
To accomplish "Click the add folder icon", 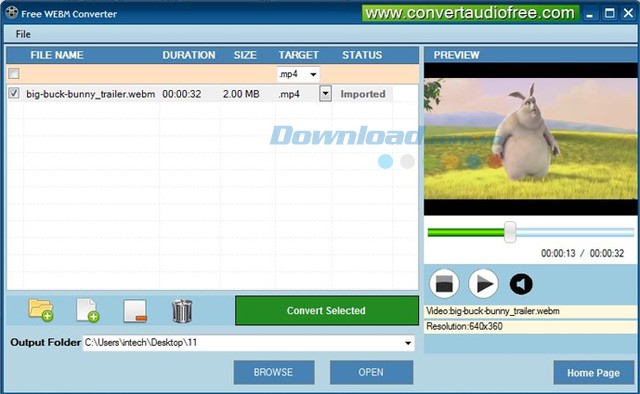I will point(41,310).
